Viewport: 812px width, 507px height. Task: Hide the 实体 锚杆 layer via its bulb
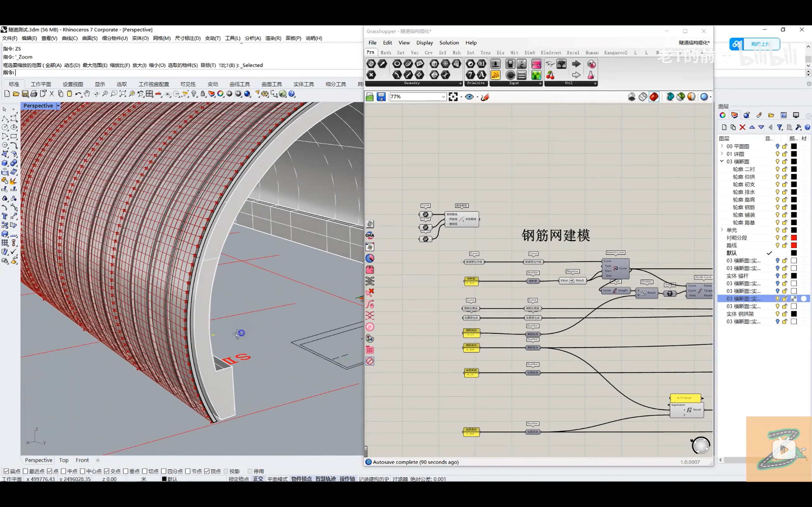pos(777,276)
